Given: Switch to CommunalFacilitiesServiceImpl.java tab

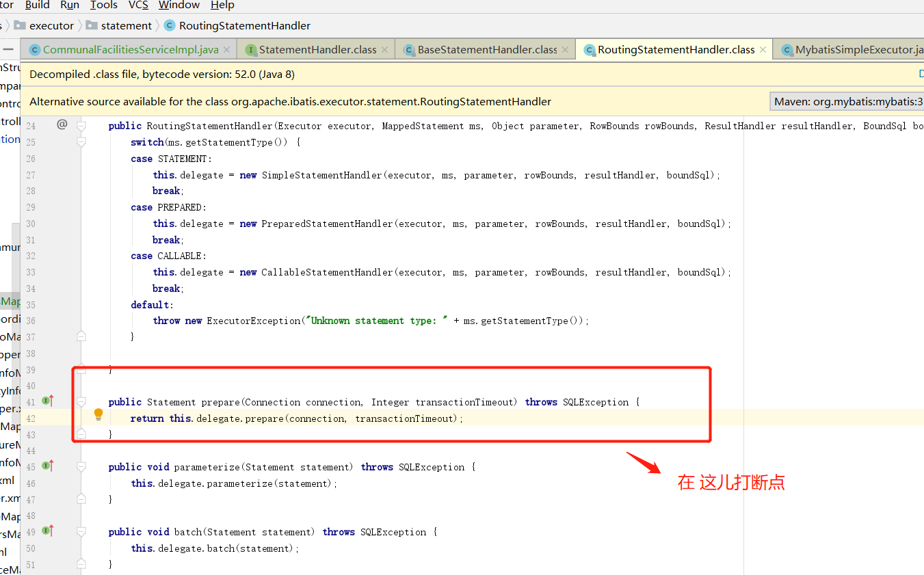Looking at the screenshot, I should 129,50.
